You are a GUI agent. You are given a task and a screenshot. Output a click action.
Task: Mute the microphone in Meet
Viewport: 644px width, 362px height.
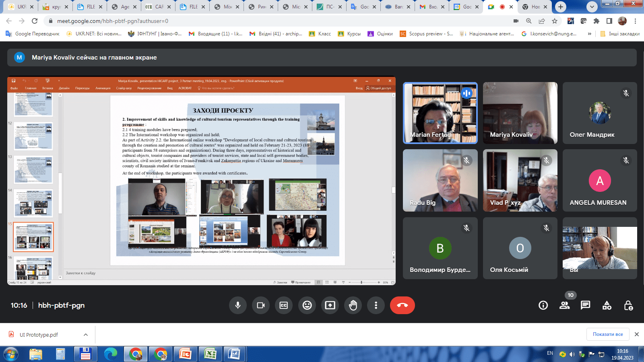[238, 305]
